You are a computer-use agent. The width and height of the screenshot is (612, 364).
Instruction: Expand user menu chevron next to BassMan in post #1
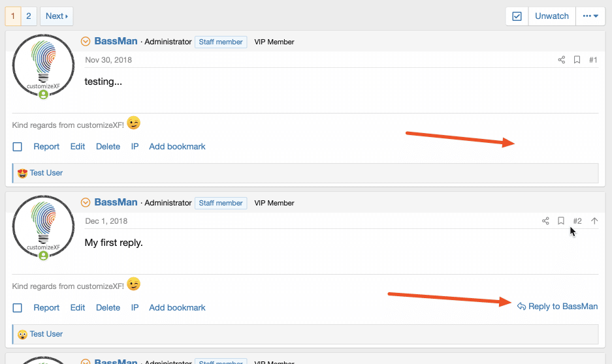[86, 41]
